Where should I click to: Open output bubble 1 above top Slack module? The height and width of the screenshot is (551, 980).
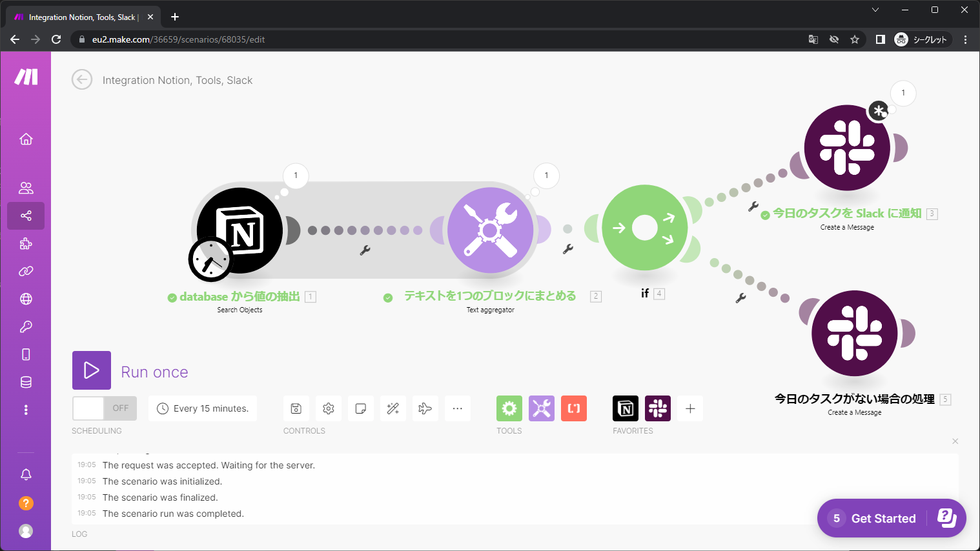point(903,93)
